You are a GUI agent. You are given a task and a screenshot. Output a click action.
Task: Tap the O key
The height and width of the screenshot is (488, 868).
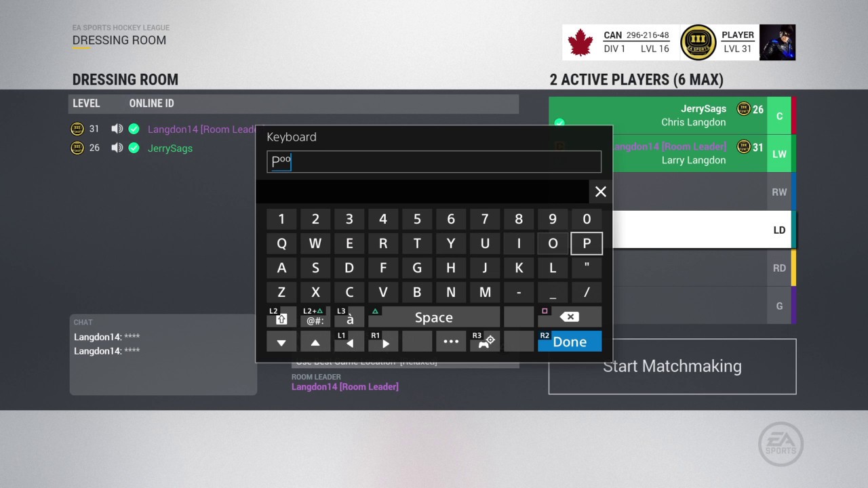[x=553, y=243]
